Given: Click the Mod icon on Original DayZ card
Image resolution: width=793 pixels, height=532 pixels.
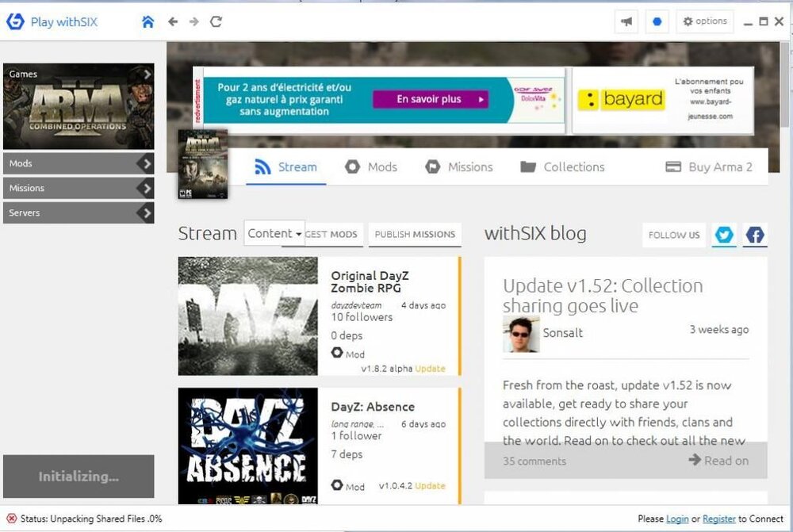Looking at the screenshot, I should tap(337, 353).
